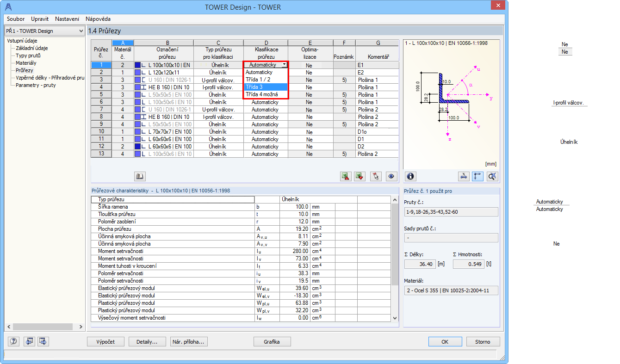Viewport: 620px width, 364px height.
Task: Open the Soubor menu
Action: click(x=16, y=19)
